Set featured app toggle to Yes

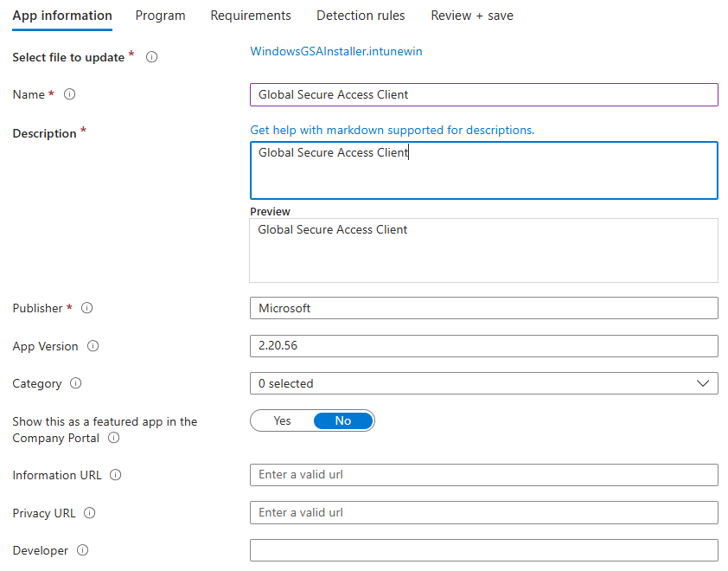pos(282,421)
